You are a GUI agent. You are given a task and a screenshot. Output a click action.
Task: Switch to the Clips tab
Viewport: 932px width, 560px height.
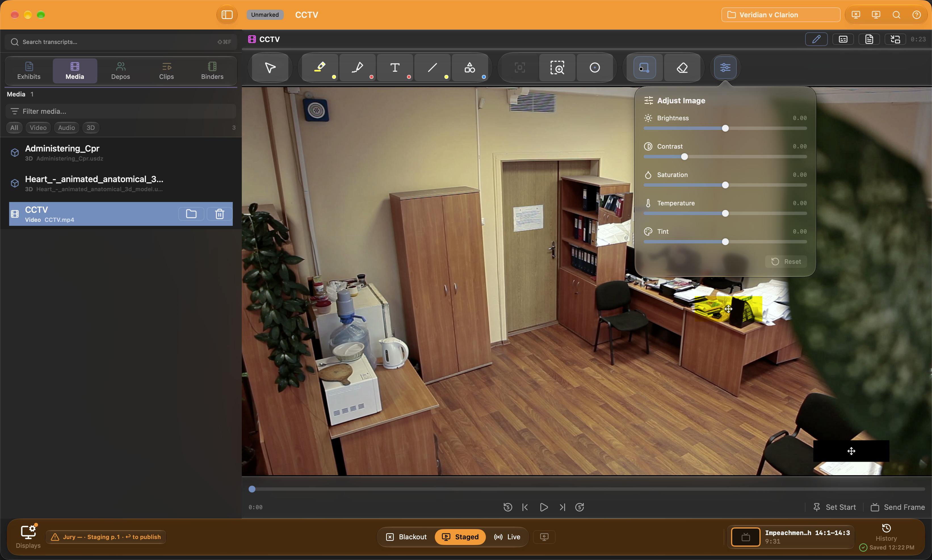click(x=166, y=71)
